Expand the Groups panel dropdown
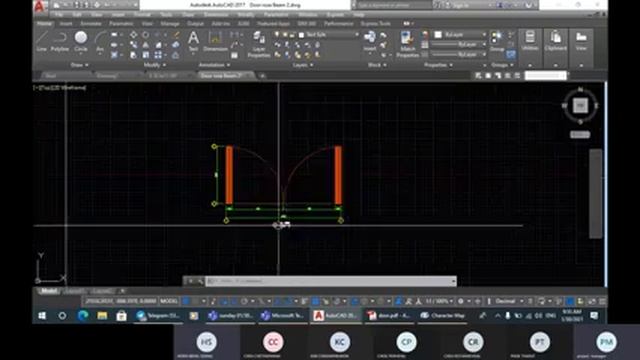The width and height of the screenshot is (640, 360). (x=502, y=65)
